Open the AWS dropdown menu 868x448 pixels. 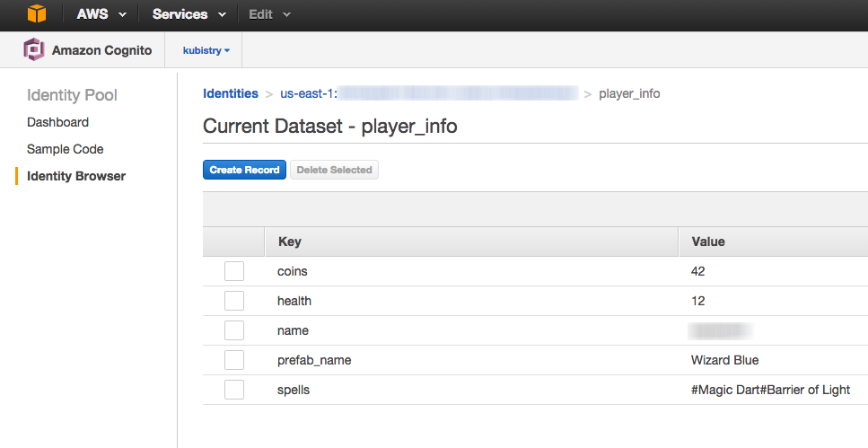pyautogui.click(x=101, y=14)
